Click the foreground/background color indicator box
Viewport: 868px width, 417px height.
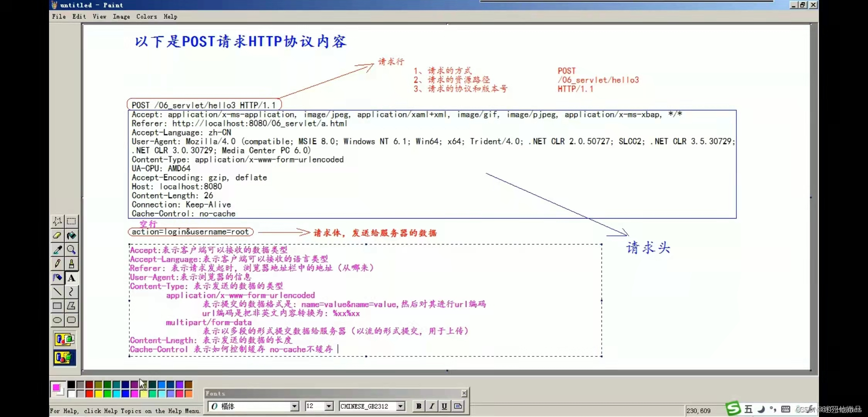[x=58, y=389]
